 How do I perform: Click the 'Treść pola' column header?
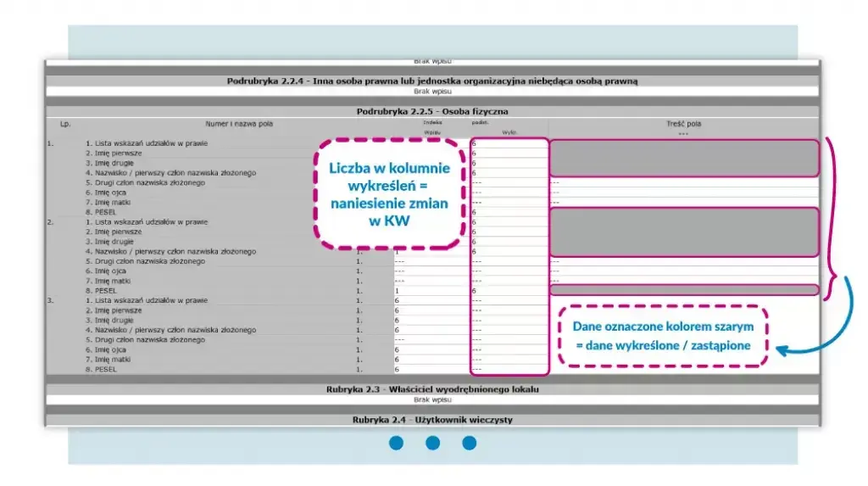[684, 124]
